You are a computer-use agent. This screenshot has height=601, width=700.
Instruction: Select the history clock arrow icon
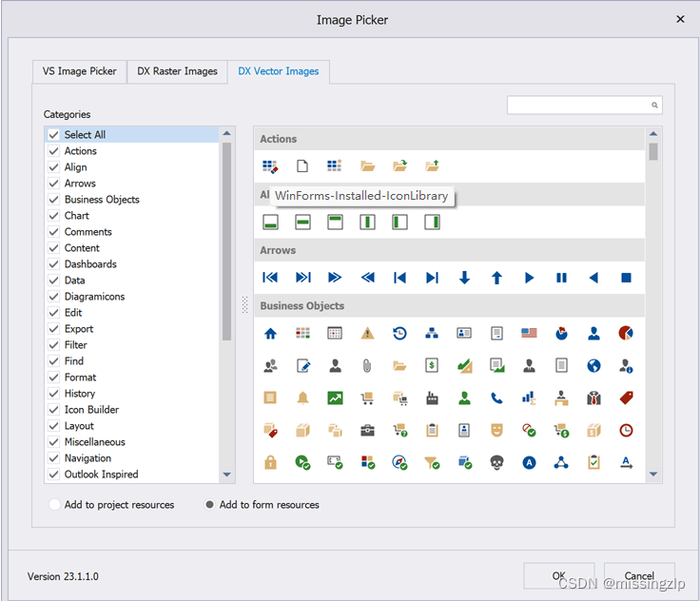coord(399,333)
